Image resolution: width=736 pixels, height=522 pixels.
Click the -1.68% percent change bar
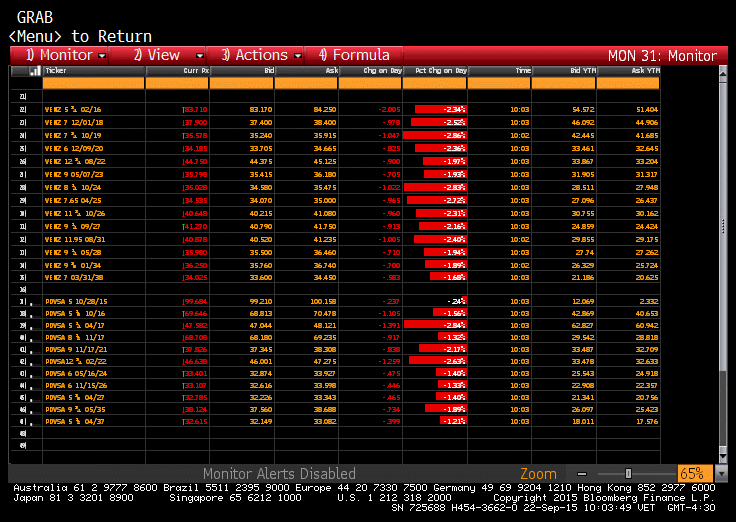448,277
